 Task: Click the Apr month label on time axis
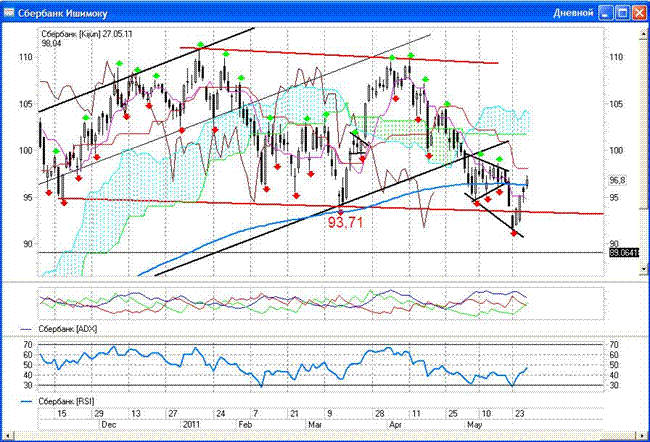click(x=395, y=425)
